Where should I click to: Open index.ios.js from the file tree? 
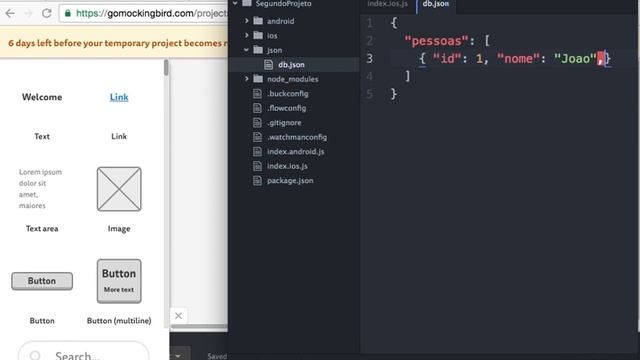click(287, 166)
